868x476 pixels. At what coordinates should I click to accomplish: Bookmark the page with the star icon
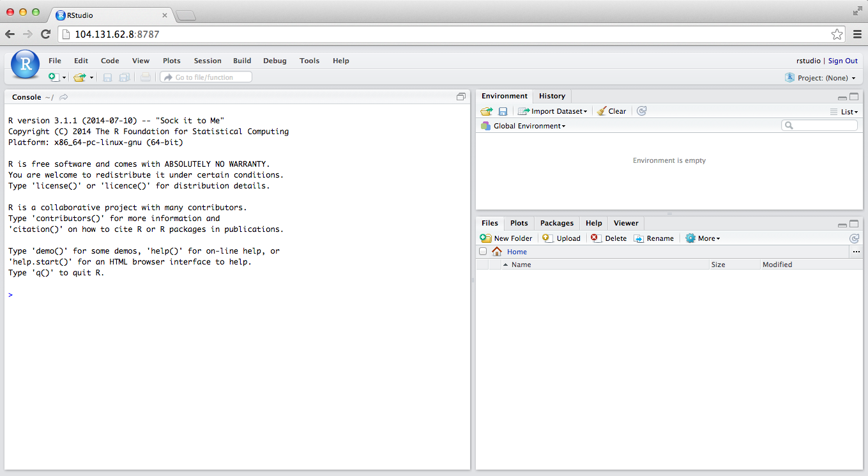pos(837,34)
